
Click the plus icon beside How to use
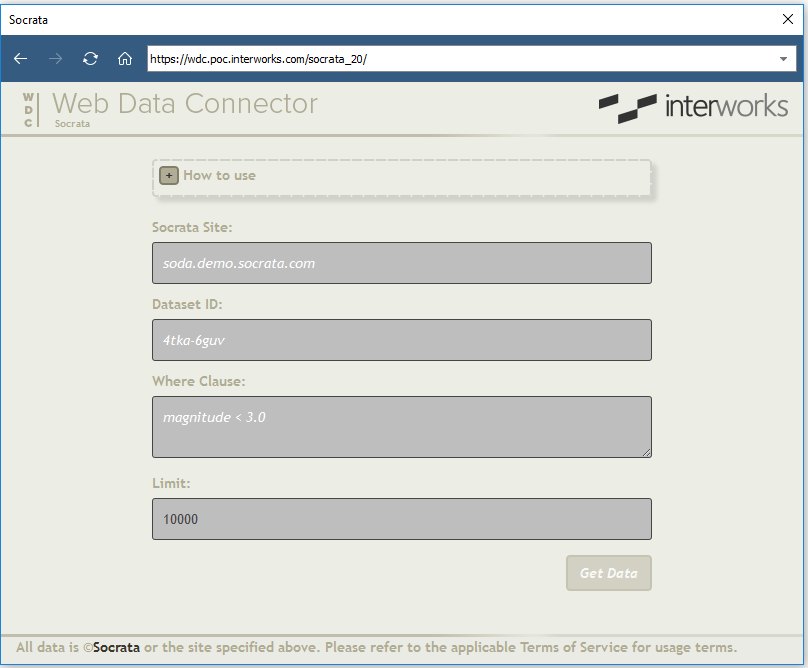coord(168,175)
